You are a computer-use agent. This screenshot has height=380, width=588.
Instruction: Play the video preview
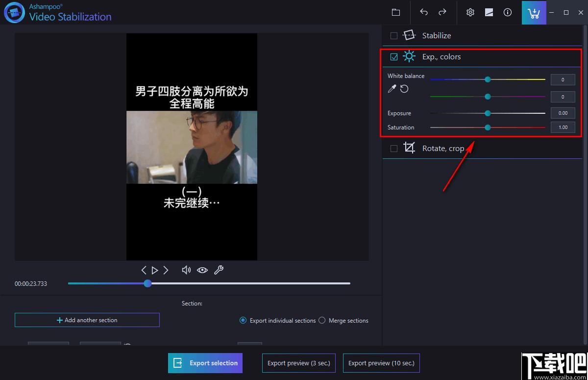pos(155,270)
